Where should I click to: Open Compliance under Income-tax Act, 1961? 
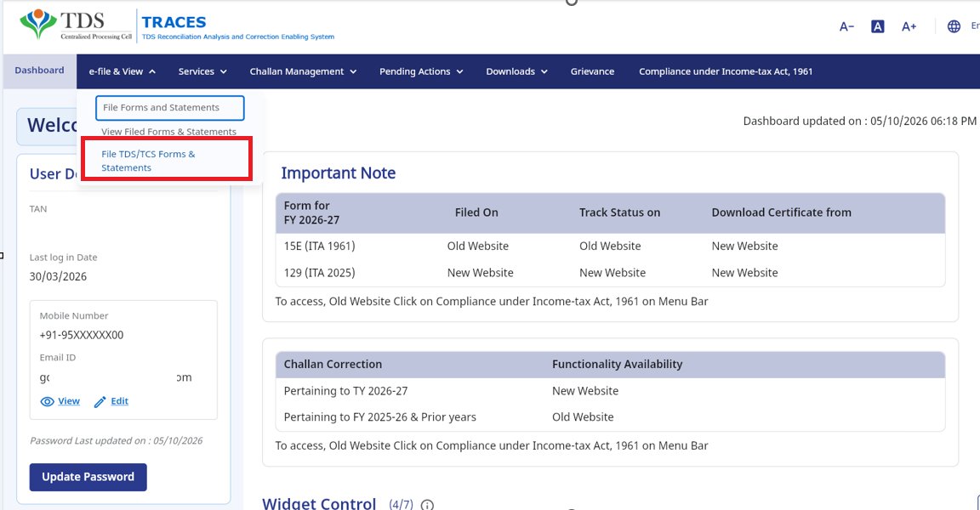pos(726,71)
